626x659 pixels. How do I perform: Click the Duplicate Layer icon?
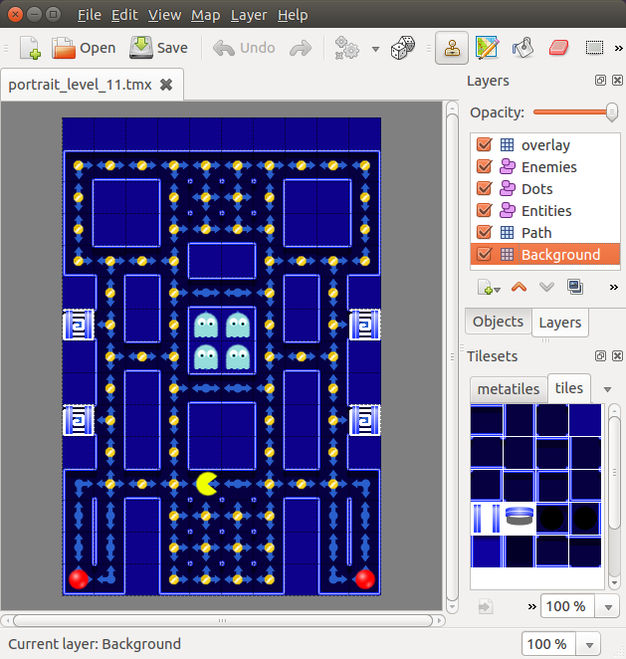(575, 287)
